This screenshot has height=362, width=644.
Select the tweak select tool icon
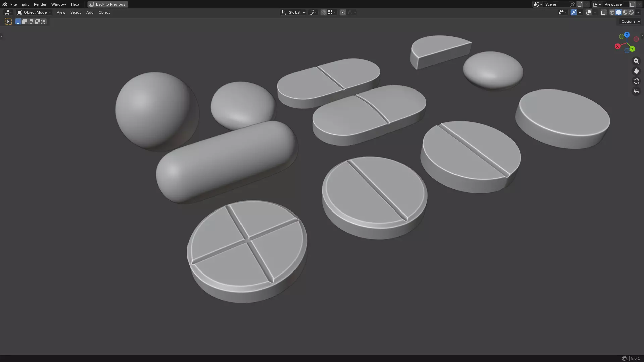[8, 21]
